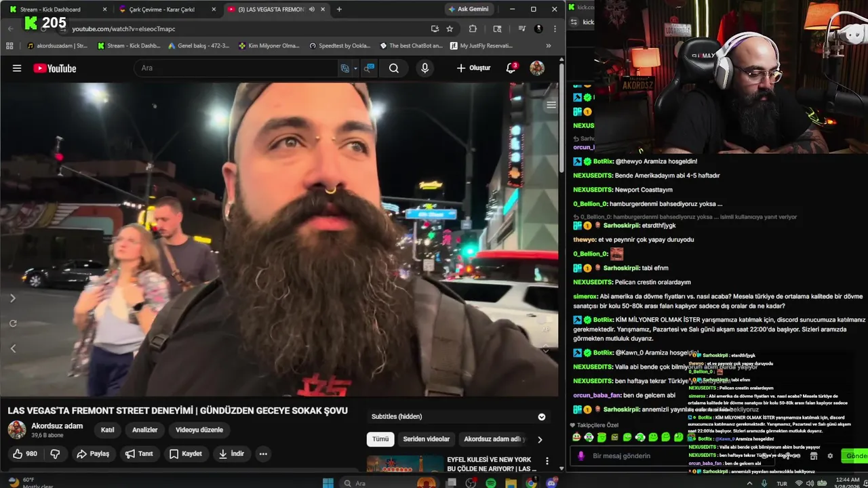Switch to Çark Çevirme - Karar Çarkı tab
The image size is (868, 488).
coord(166,9)
